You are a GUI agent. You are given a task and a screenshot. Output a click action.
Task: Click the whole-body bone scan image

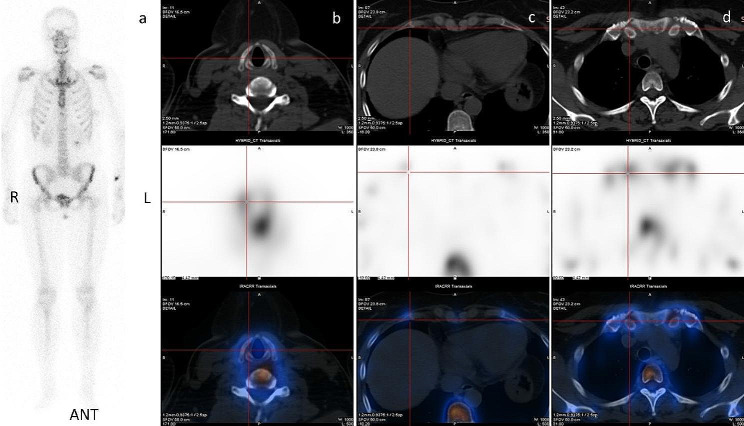pyautogui.click(x=67, y=200)
